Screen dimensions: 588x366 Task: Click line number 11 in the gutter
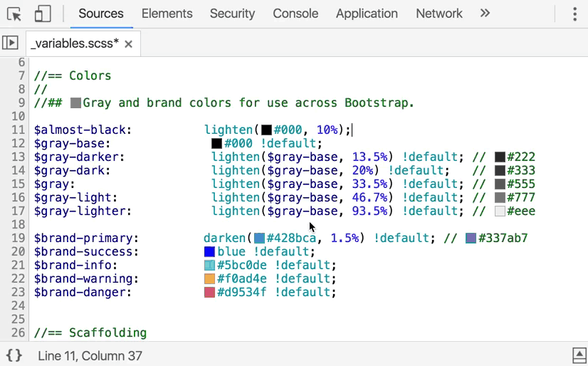(x=18, y=130)
